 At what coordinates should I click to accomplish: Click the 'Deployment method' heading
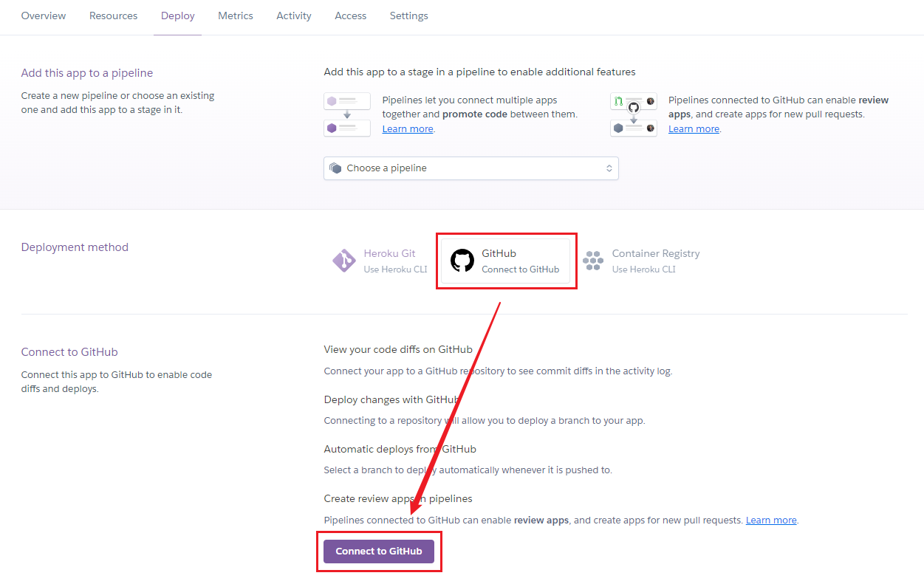[x=75, y=247]
